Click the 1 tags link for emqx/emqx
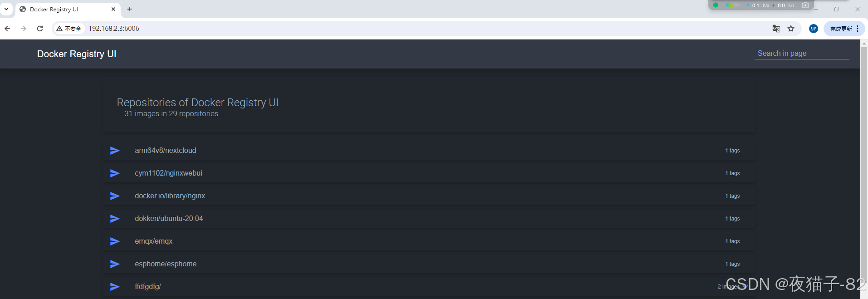The width and height of the screenshot is (868, 299). (x=732, y=241)
